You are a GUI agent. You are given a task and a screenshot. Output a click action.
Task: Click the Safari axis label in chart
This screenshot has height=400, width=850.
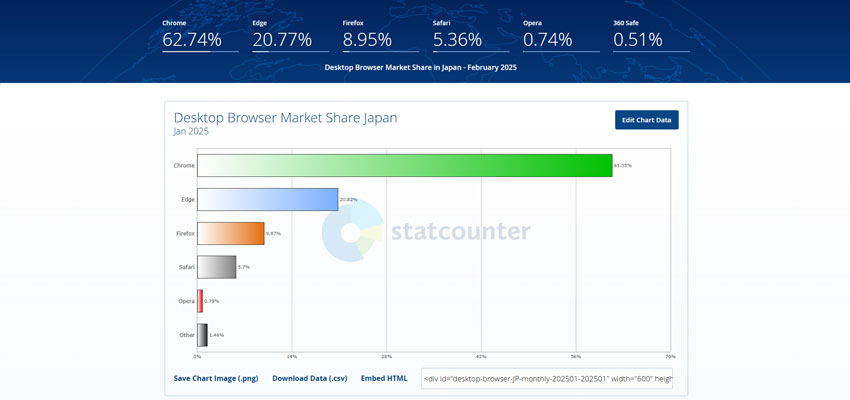(x=186, y=267)
